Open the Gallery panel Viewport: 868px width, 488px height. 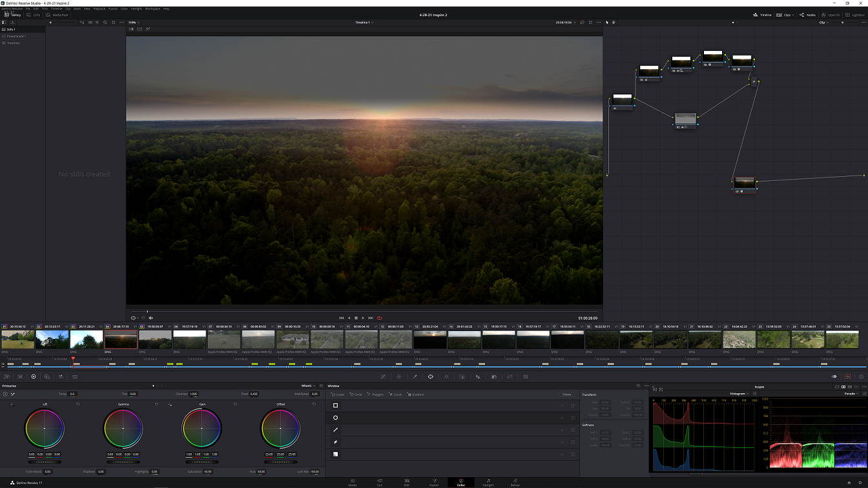12,14
